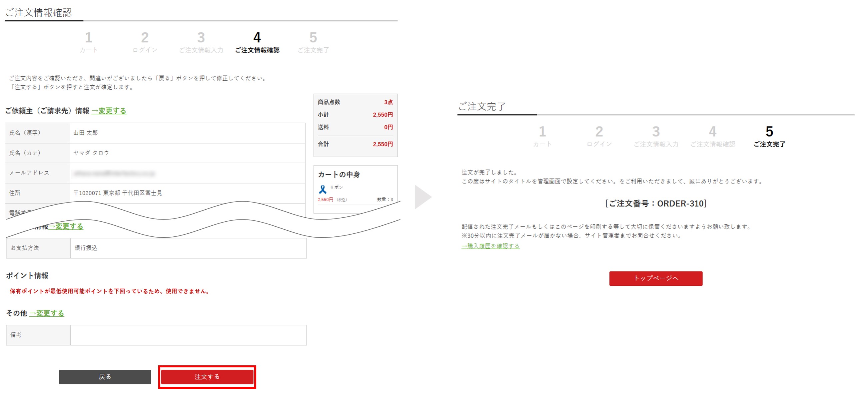Click the リボン product name in cart
This screenshot has width=868, height=394.
[336, 187]
